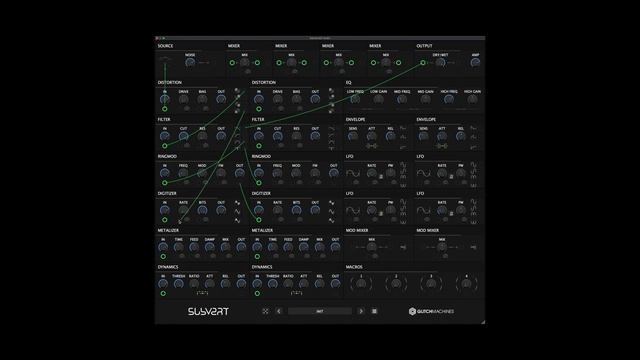Click the right input jack of fourth Mixer
The image size is (640, 360).
tap(398, 63)
